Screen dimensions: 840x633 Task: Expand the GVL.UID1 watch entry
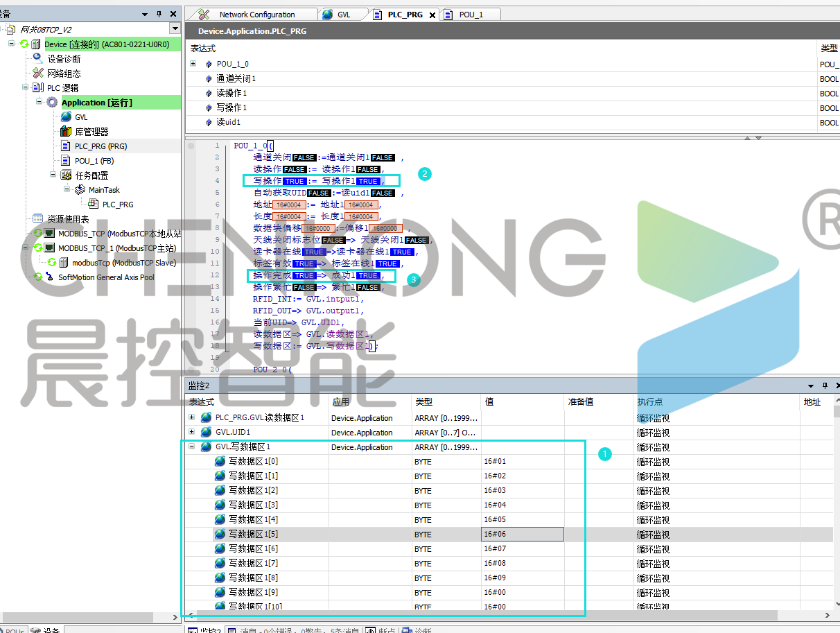tap(192, 433)
